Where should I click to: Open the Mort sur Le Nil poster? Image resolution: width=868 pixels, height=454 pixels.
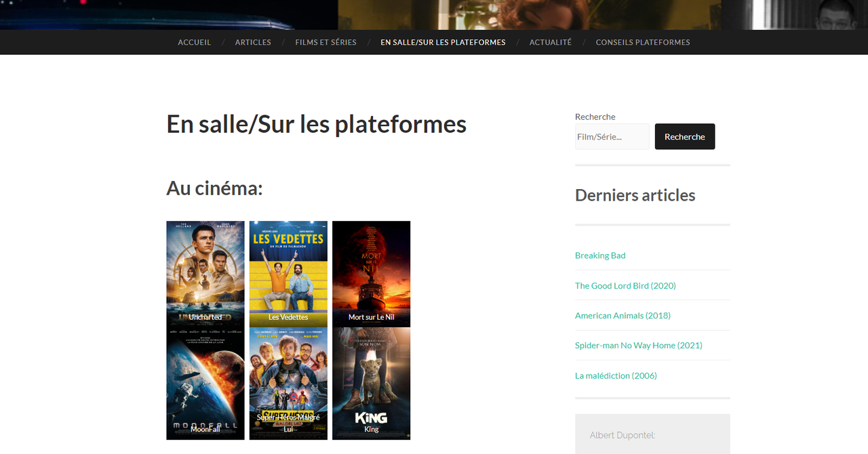click(x=371, y=274)
